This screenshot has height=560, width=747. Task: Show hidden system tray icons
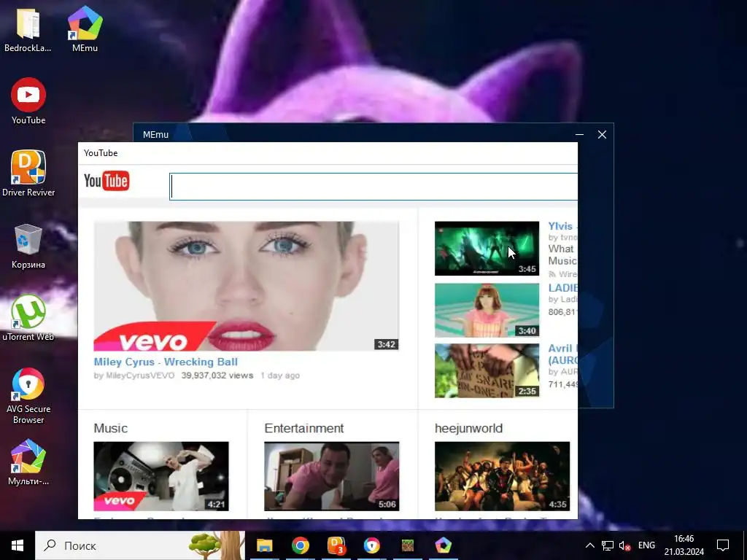tap(589, 545)
